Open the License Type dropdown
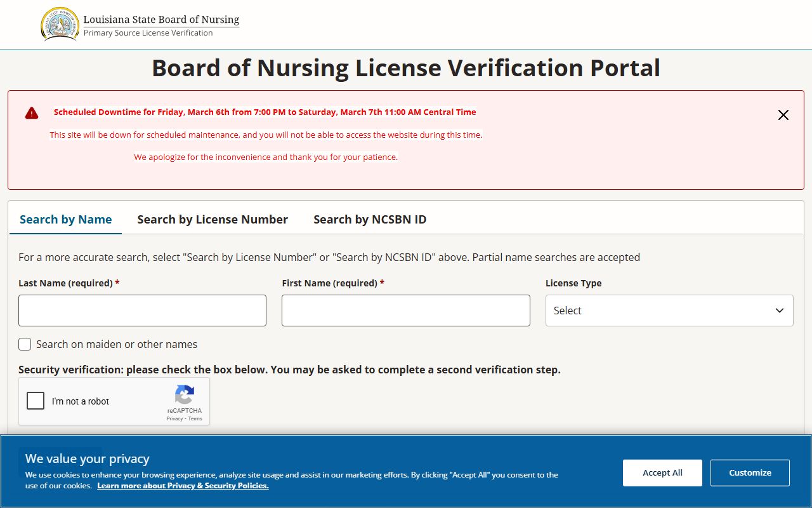 pyautogui.click(x=669, y=311)
